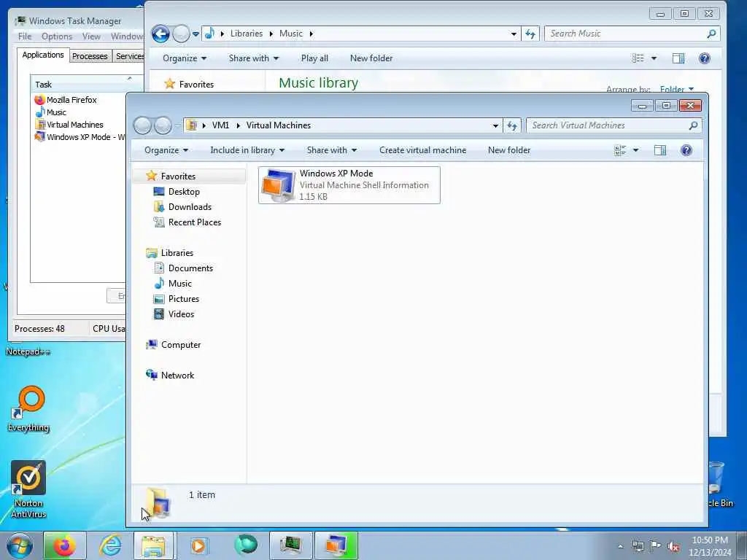Click Windows Start button
The image size is (747, 560).
click(x=20, y=545)
